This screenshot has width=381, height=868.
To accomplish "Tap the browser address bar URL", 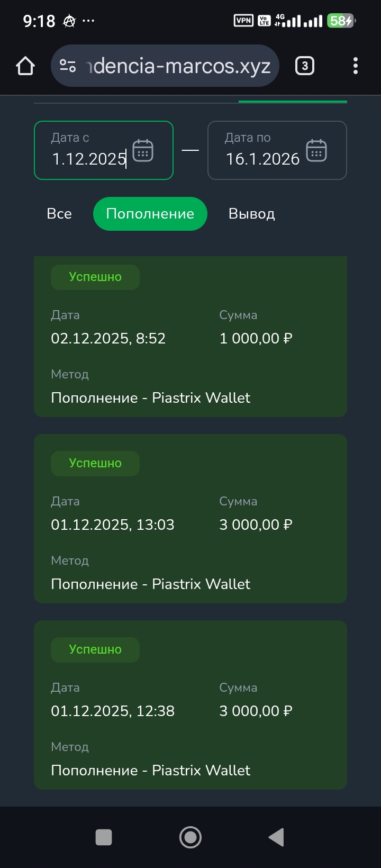I will [178, 66].
